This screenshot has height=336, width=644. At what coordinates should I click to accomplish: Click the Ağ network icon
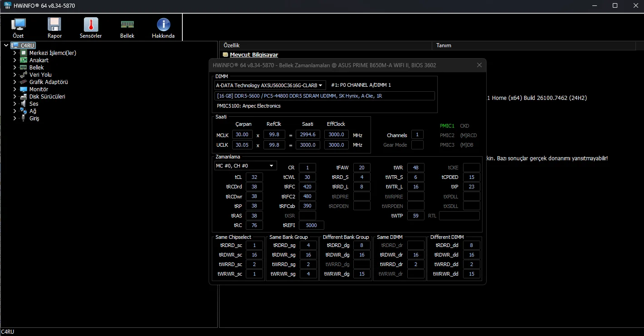(x=24, y=111)
